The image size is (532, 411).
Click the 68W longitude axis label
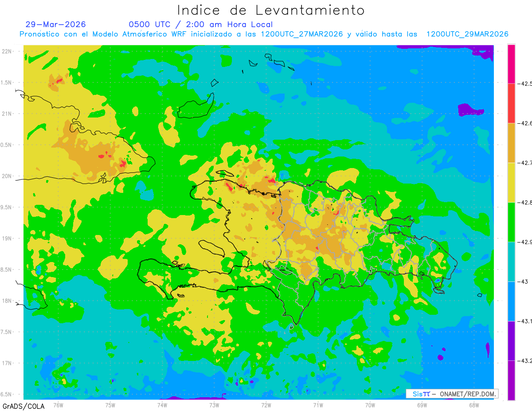click(473, 405)
